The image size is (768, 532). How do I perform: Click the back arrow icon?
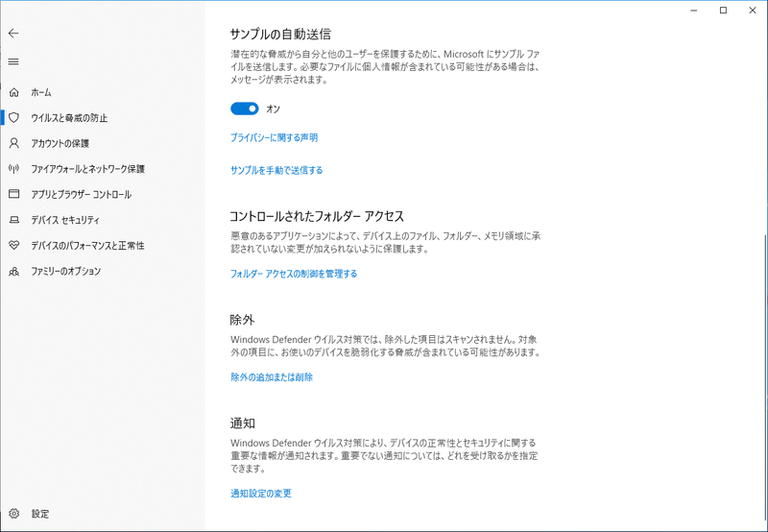13,34
